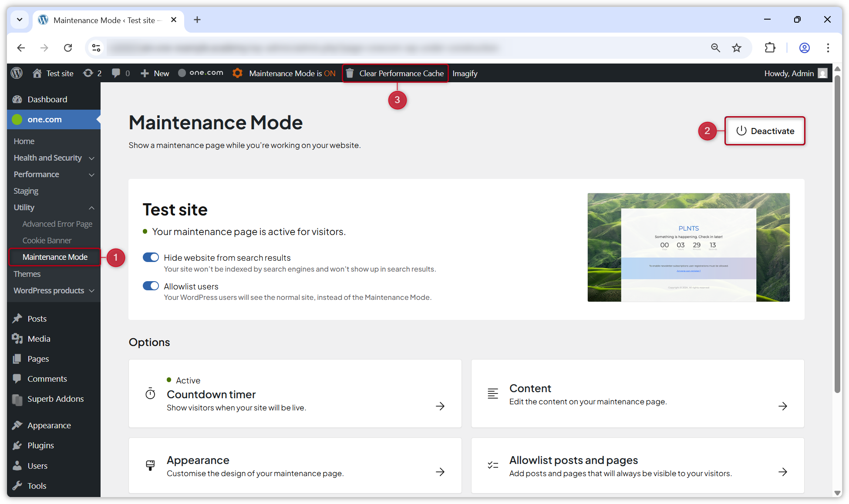Screen dimensions: 849x504
Task: Select Maintenance Mode under Utility
Action: [x=54, y=257]
